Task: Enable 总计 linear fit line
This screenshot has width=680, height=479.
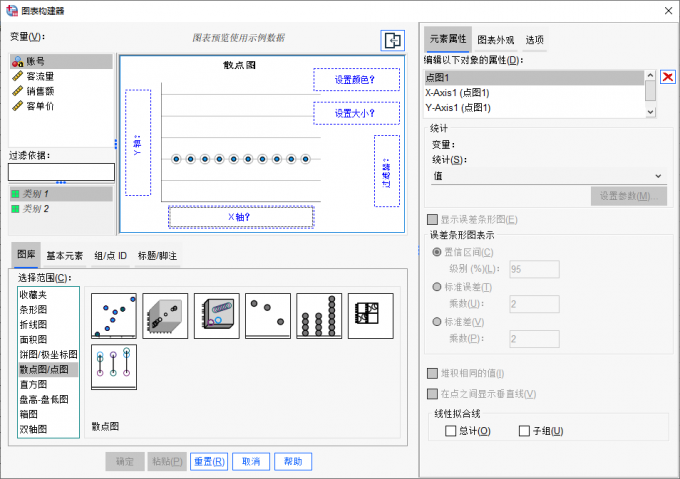Action: [x=451, y=431]
